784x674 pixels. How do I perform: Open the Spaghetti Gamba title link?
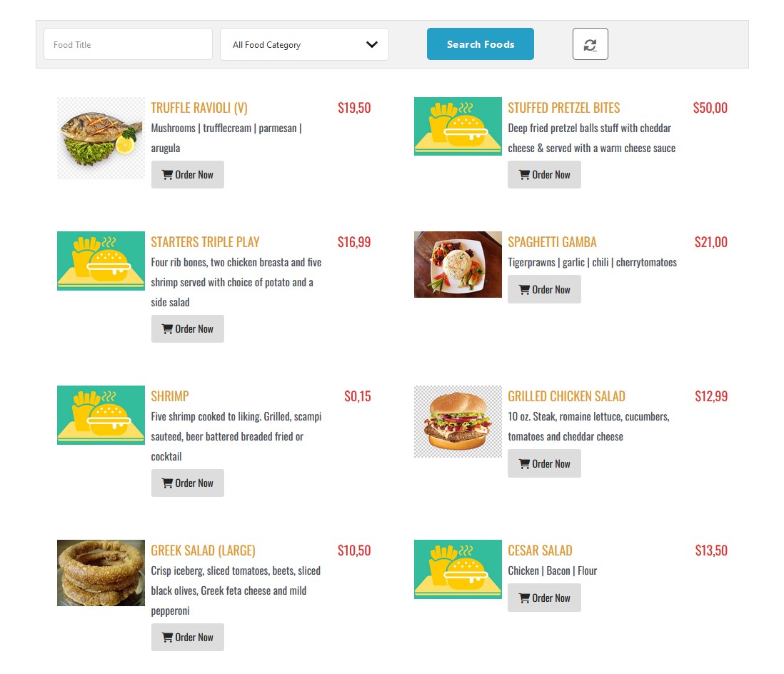552,242
